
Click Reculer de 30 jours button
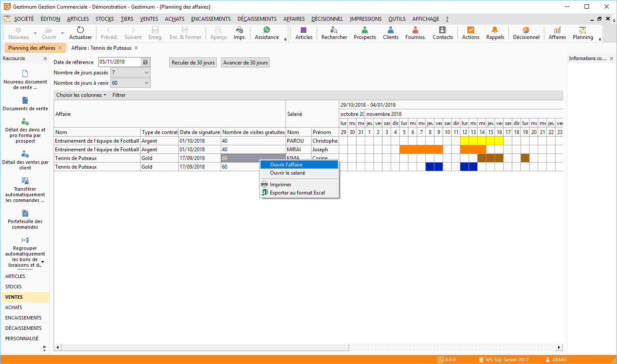[193, 63]
